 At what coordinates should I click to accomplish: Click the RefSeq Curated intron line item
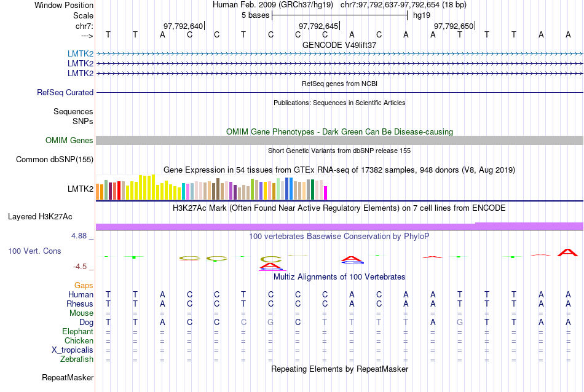coord(339,92)
